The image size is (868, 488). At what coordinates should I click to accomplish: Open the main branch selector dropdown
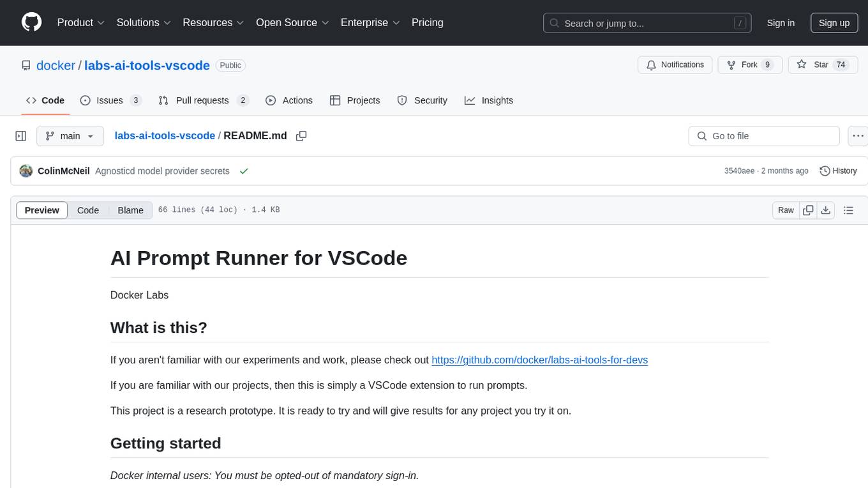click(x=70, y=136)
